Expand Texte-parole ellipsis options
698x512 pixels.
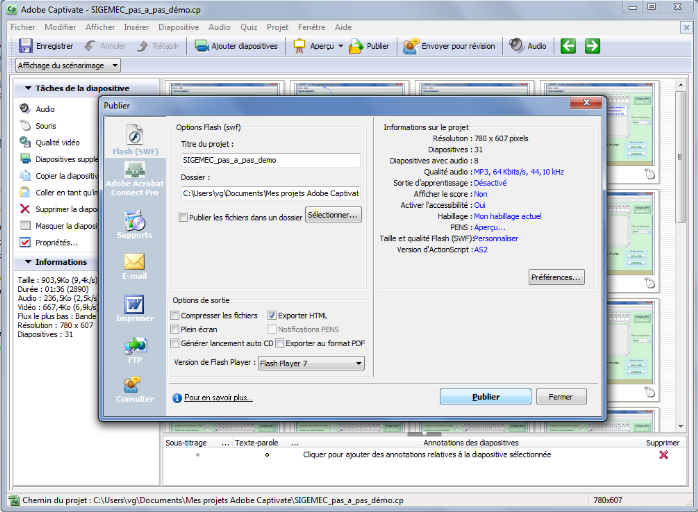click(295, 443)
